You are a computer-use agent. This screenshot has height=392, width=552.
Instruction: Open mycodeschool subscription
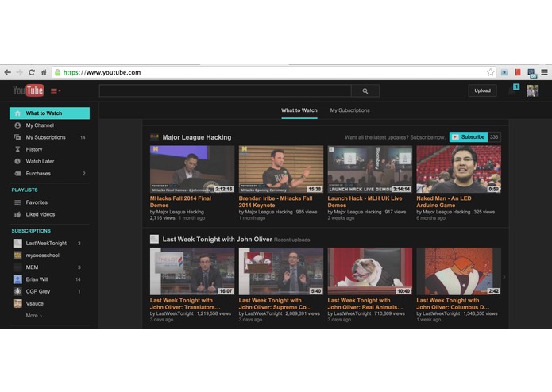click(x=49, y=256)
